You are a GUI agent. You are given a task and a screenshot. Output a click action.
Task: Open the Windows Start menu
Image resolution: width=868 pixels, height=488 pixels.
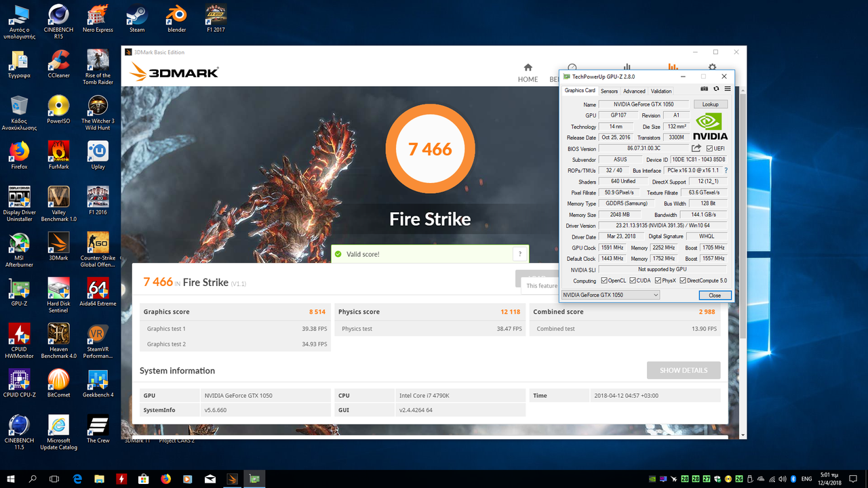pyautogui.click(x=12, y=479)
